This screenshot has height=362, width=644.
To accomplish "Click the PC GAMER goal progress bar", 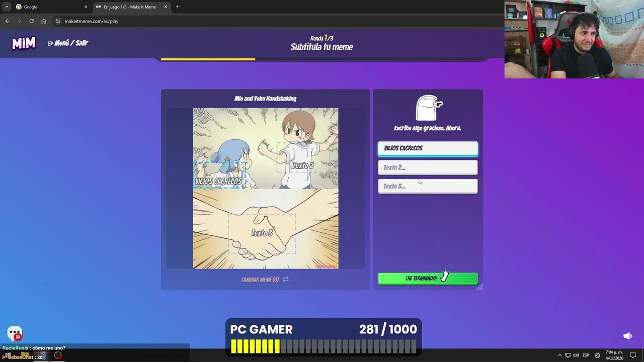I will [324, 346].
